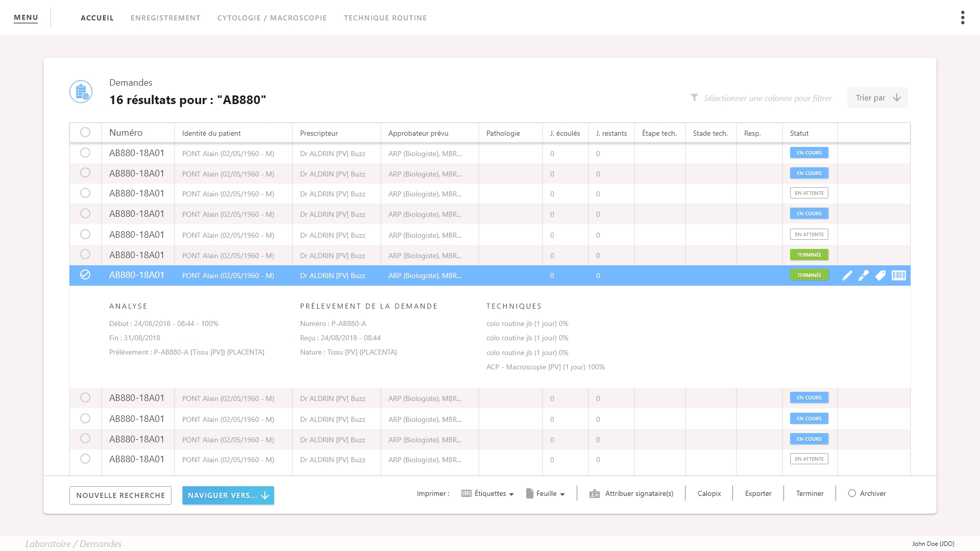Image resolution: width=980 pixels, height=551 pixels.
Task: Click the Calopix button to open Calopix
Action: (x=709, y=493)
